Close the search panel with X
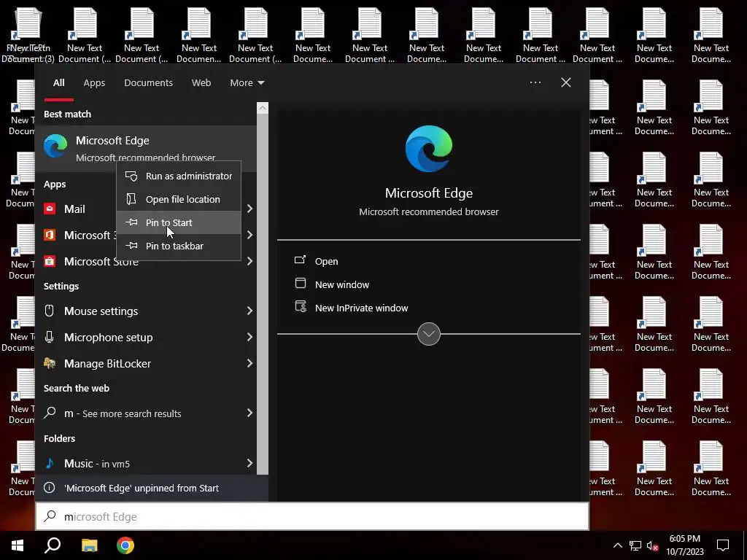 tap(566, 82)
